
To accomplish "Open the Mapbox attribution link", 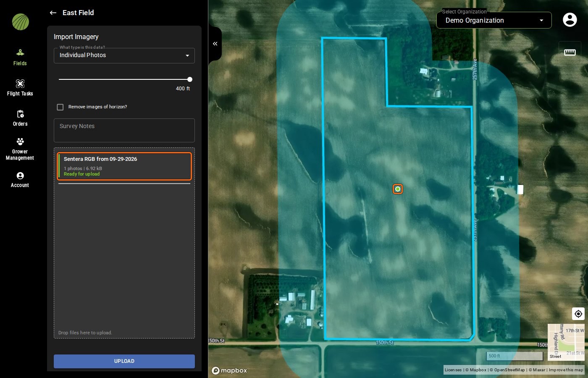I will (x=476, y=370).
